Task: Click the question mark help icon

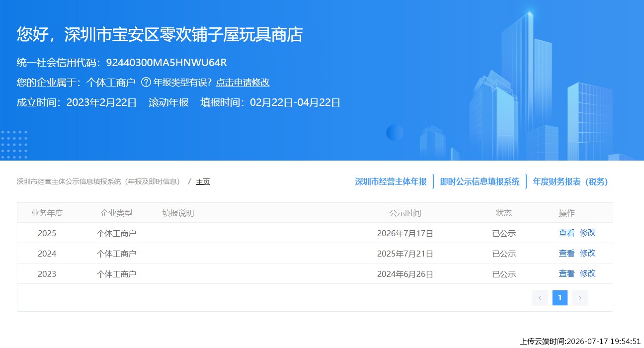Action: 146,83
